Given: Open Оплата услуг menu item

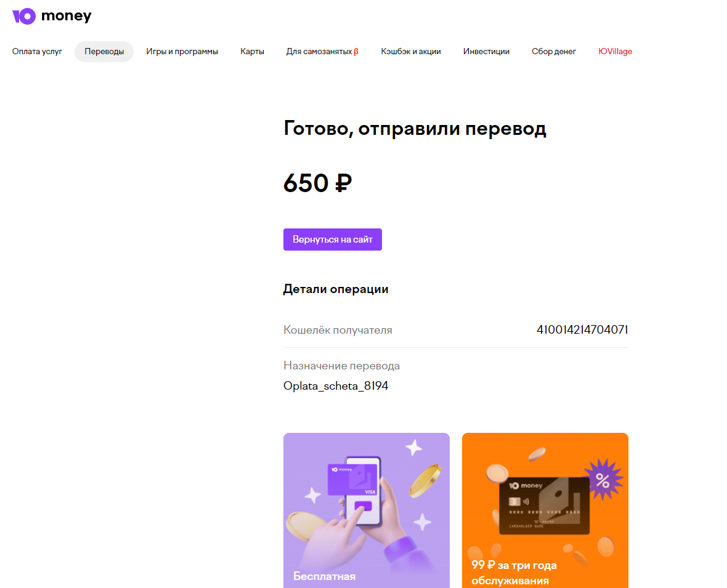Looking at the screenshot, I should click(x=37, y=52).
